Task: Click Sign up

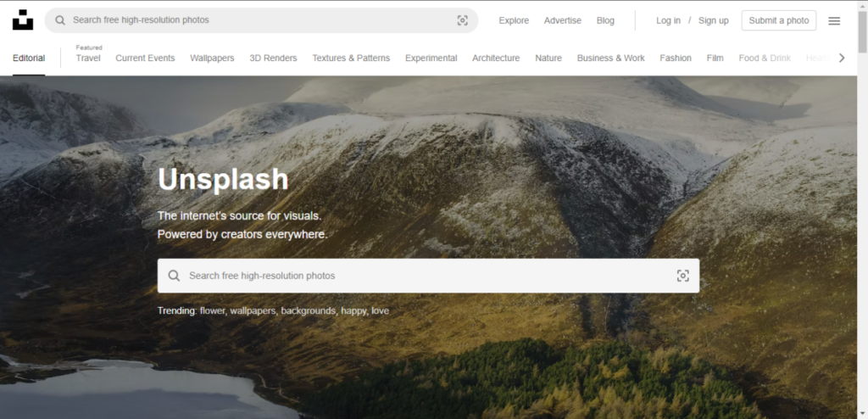Action: pos(713,20)
